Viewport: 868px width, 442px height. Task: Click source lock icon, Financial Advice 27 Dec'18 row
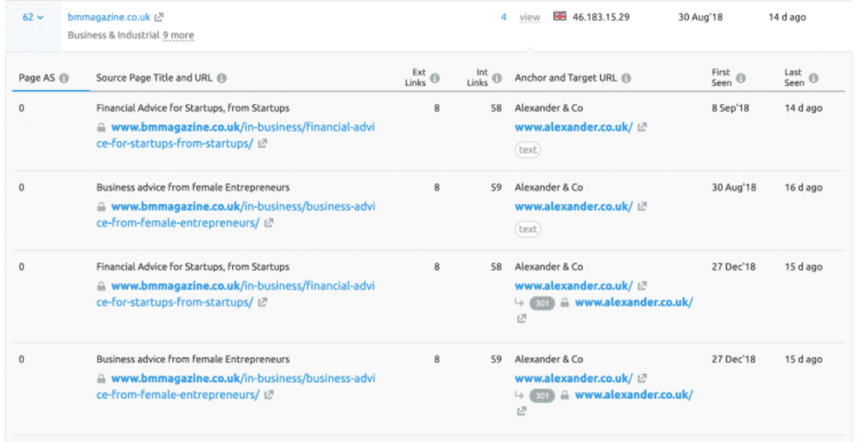102,287
